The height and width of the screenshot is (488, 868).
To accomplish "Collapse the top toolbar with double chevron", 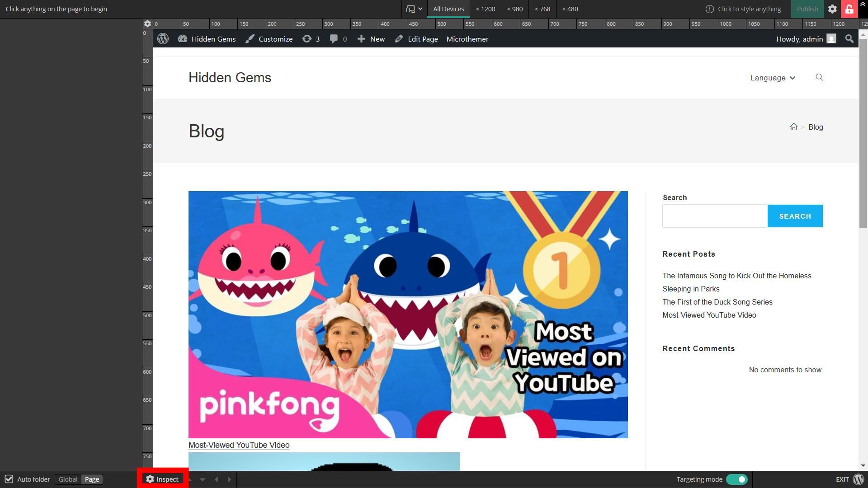I will (x=863, y=5).
